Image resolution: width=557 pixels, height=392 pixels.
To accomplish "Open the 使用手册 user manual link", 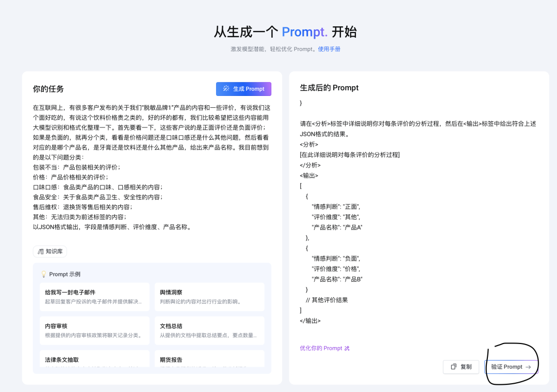I will (x=330, y=48).
